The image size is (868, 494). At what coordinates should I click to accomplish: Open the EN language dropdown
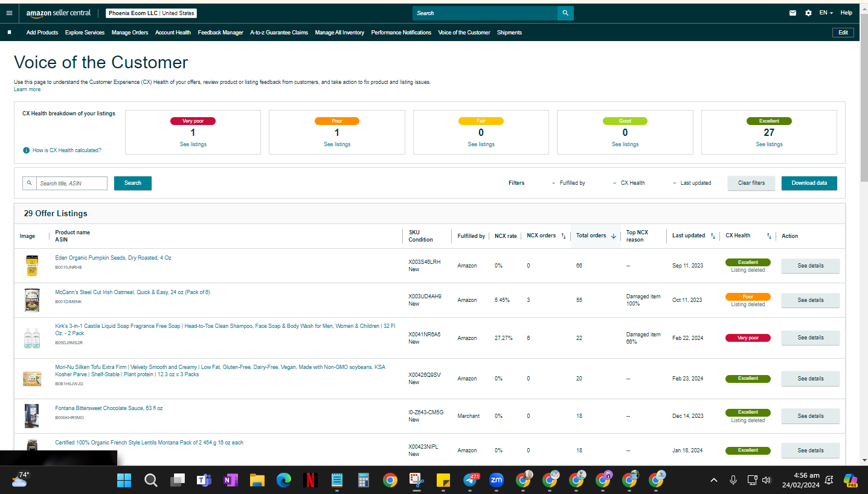click(826, 13)
